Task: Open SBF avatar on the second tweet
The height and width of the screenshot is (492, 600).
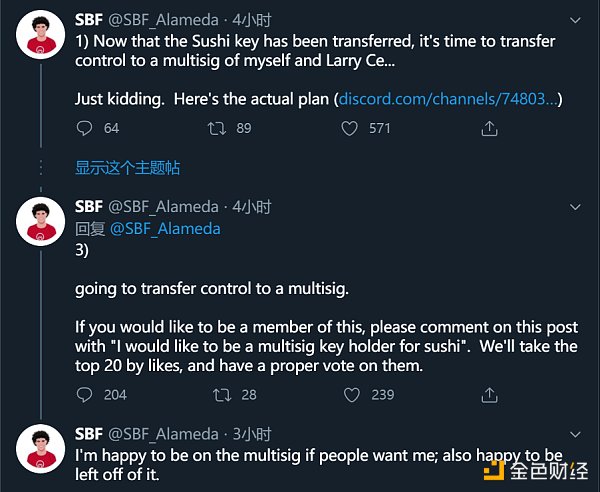Action: pyautogui.click(x=41, y=226)
